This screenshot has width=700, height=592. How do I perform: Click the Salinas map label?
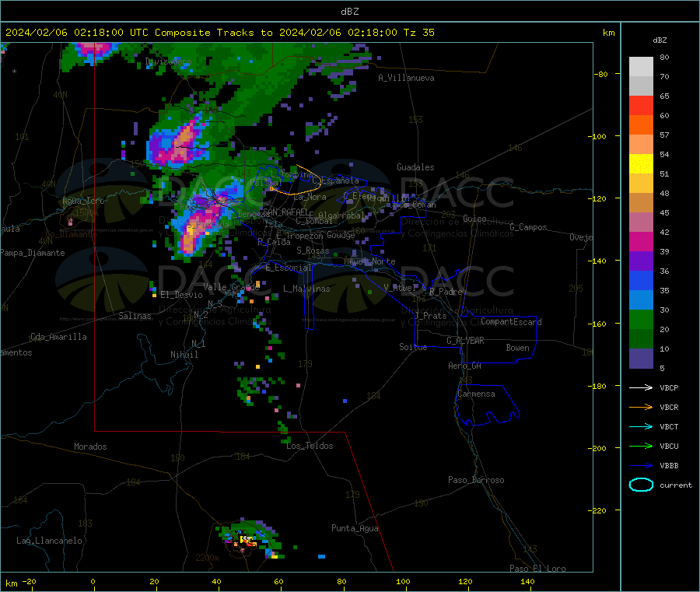[135, 316]
